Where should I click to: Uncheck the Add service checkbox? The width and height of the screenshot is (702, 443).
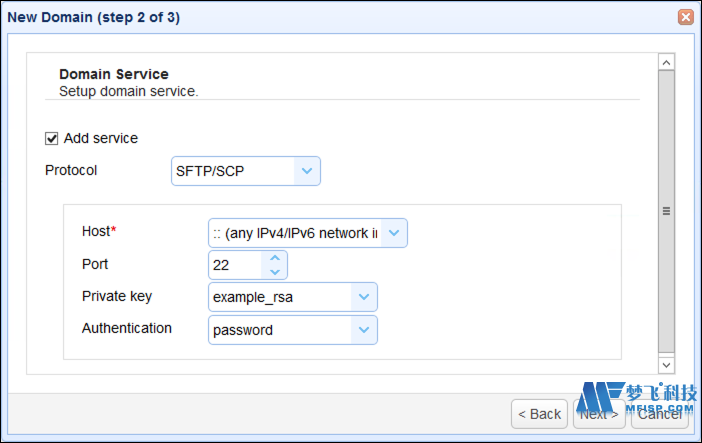51,138
